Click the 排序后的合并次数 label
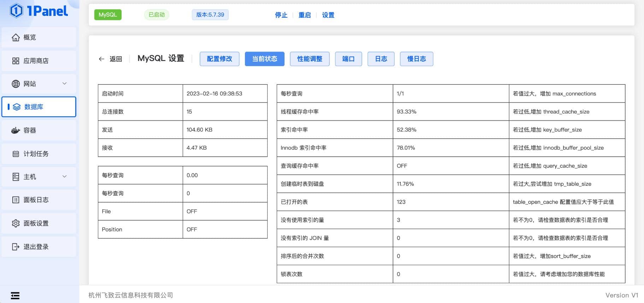644x303 pixels. click(303, 256)
